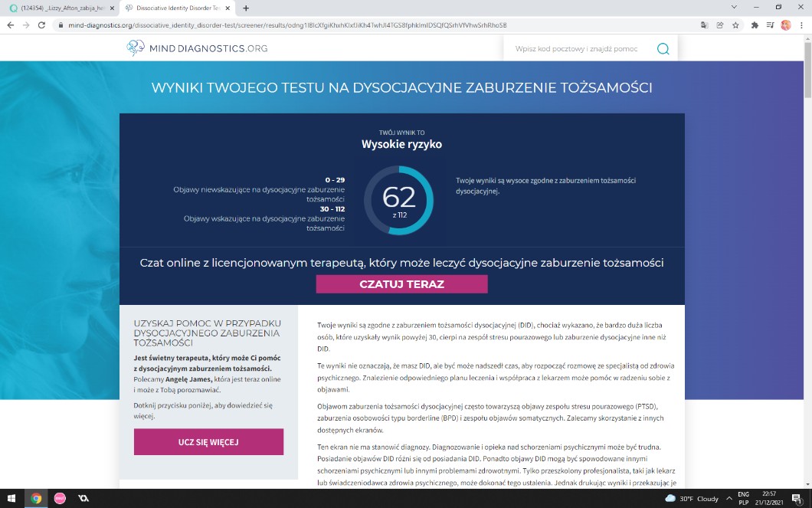Image resolution: width=812 pixels, height=508 pixels.
Task: Open the Windows Start menu
Action: coord(12,498)
